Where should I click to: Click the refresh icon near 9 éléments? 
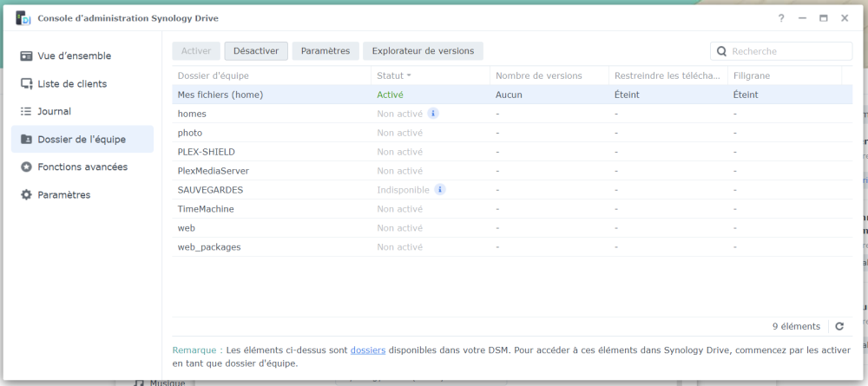tap(839, 326)
